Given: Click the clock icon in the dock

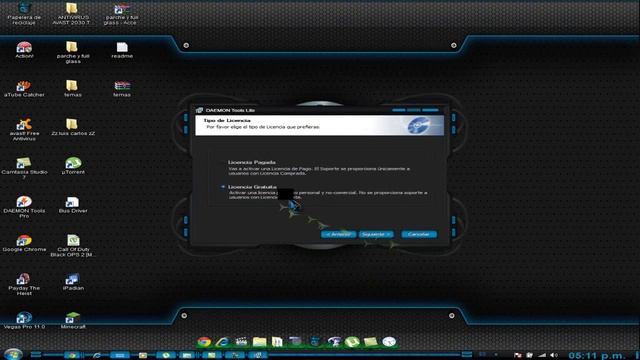Looking at the screenshot, I should click(x=389, y=342).
